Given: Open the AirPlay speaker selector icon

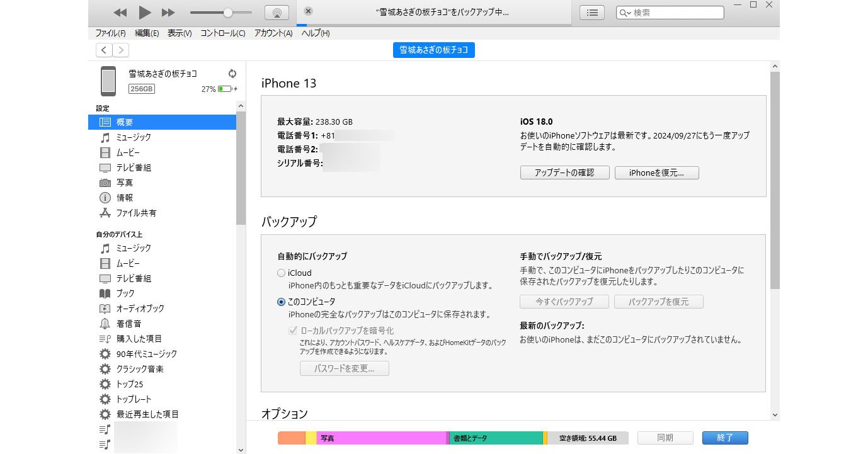Looking at the screenshot, I should click(276, 12).
